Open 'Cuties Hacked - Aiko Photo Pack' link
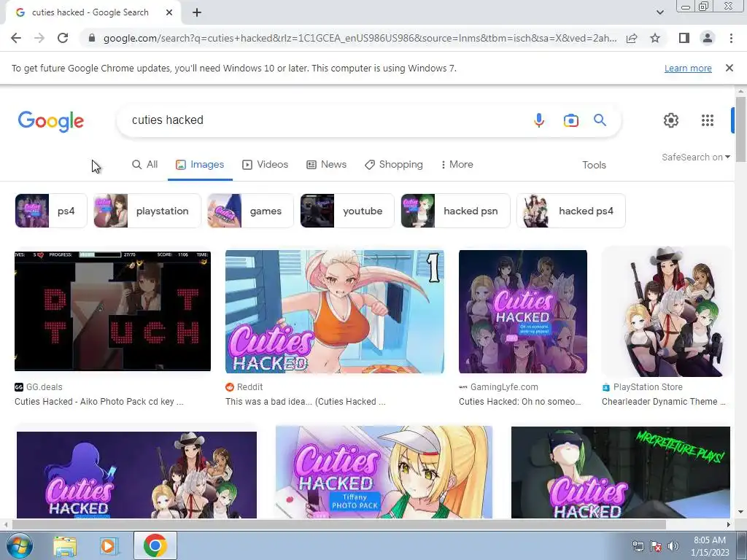Viewport: 747px width, 560px height. click(98, 402)
